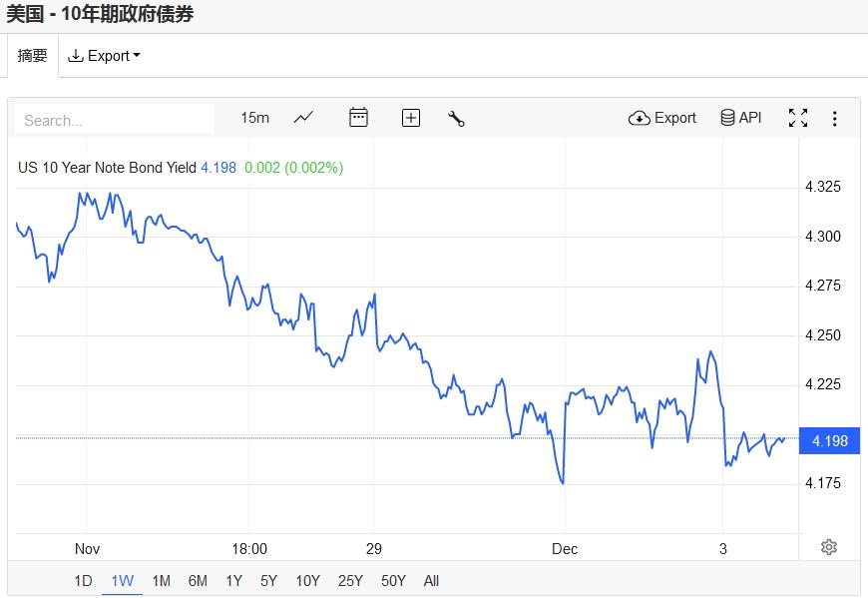Choose the 6M time range
Viewport: 868px width, 598px height.
click(x=198, y=581)
